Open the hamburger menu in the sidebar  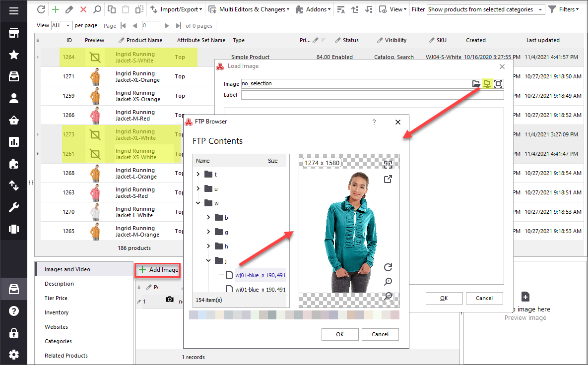click(x=14, y=10)
